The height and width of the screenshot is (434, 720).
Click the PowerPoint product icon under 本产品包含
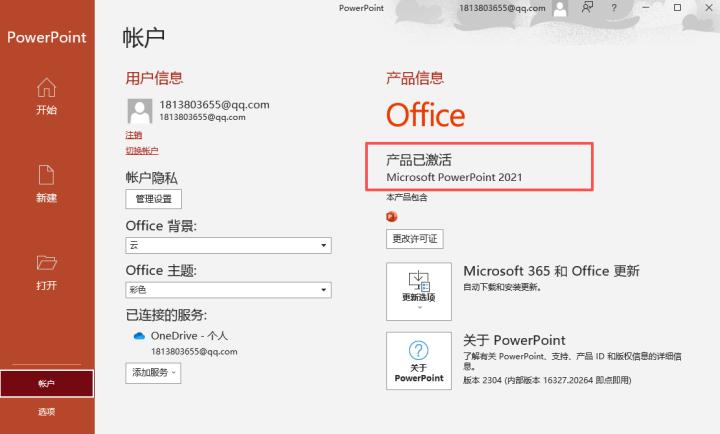coord(392,216)
